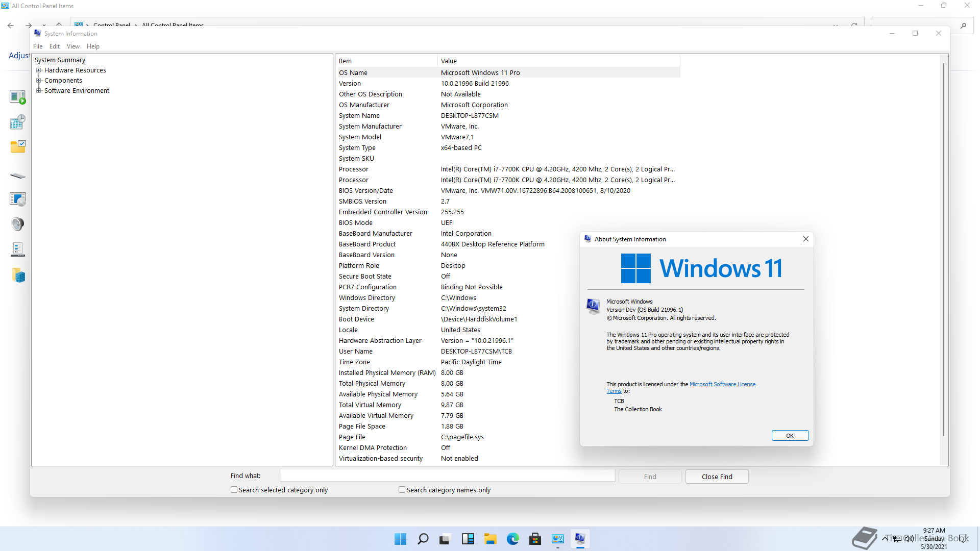The width and height of the screenshot is (980, 551).
Task: Open the View menu
Action: [73, 46]
